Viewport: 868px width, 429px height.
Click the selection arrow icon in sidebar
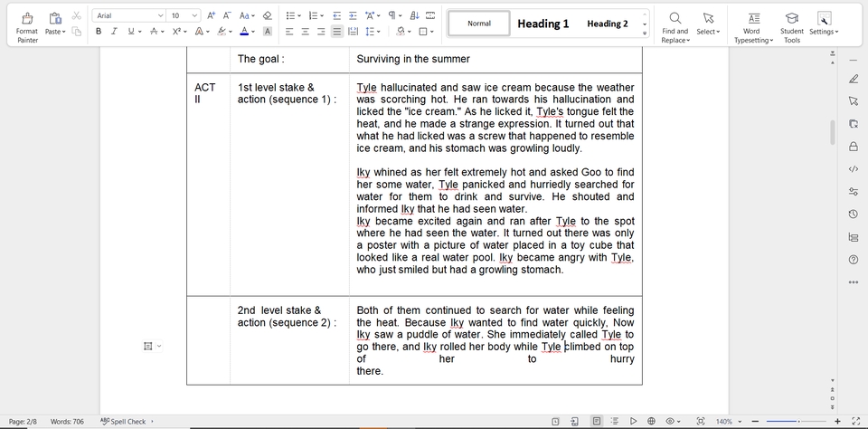coord(853,100)
